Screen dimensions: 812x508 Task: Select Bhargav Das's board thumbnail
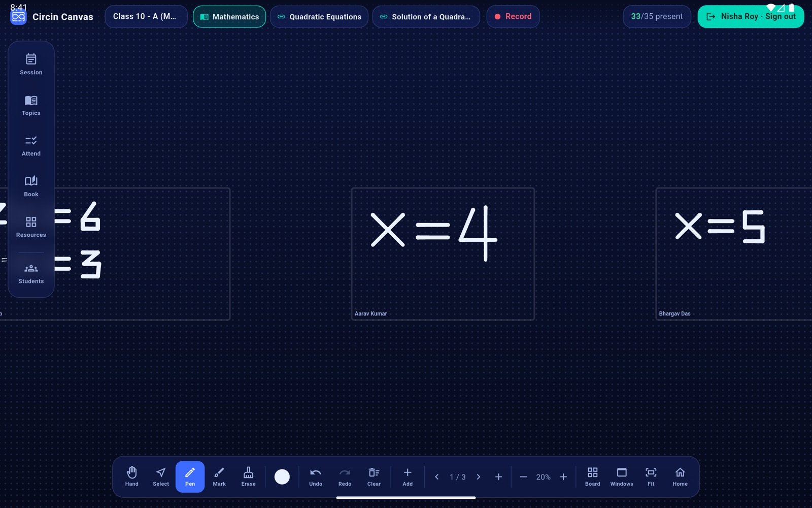click(734, 254)
